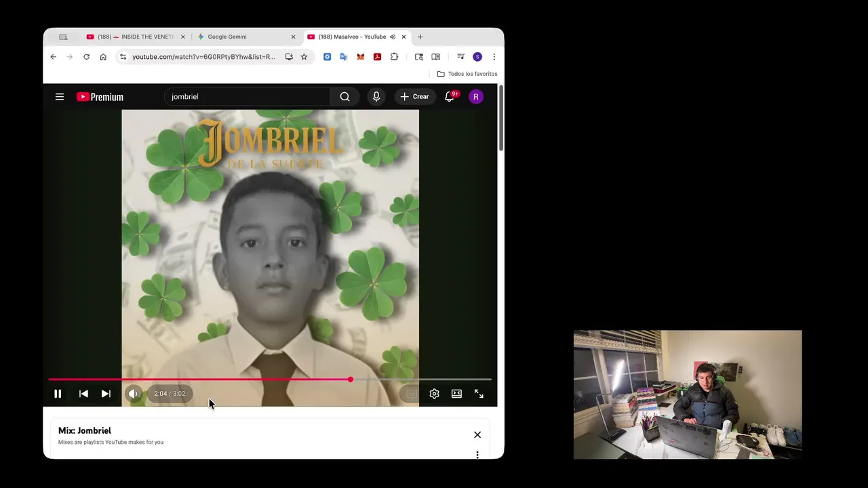Close the Masalveo - YouTube tab
Viewport: 868px width, 488px height.
pos(403,37)
